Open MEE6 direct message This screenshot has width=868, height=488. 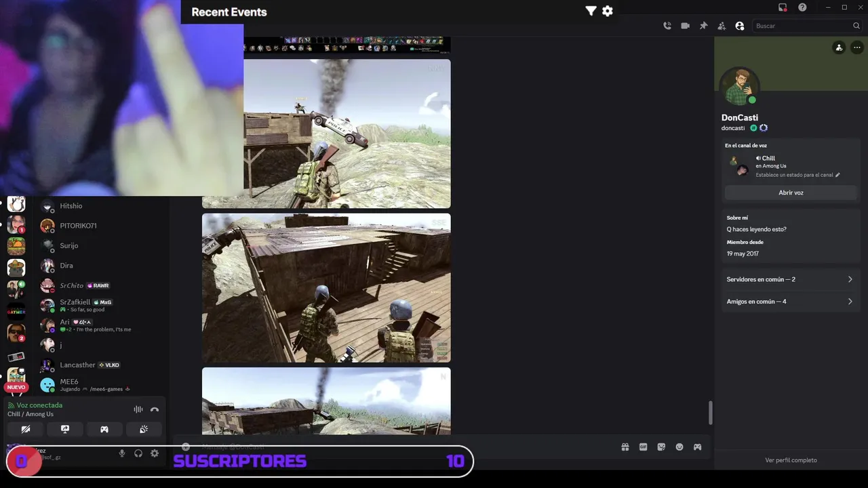102,385
